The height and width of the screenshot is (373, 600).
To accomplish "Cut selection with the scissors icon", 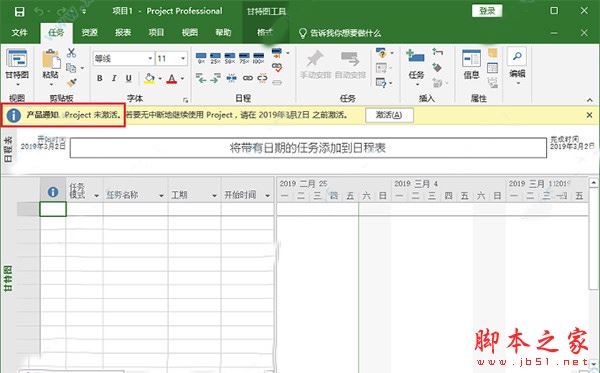I will tap(71, 53).
